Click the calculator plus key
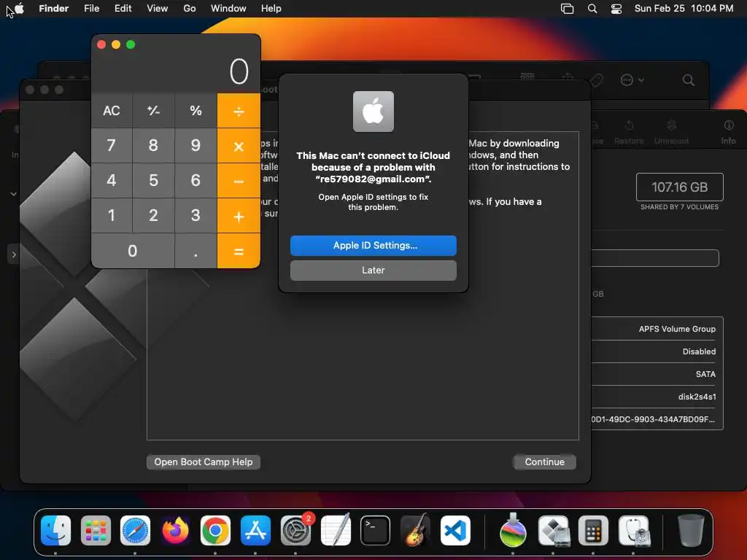Screen dimensions: 747x560 239,216
